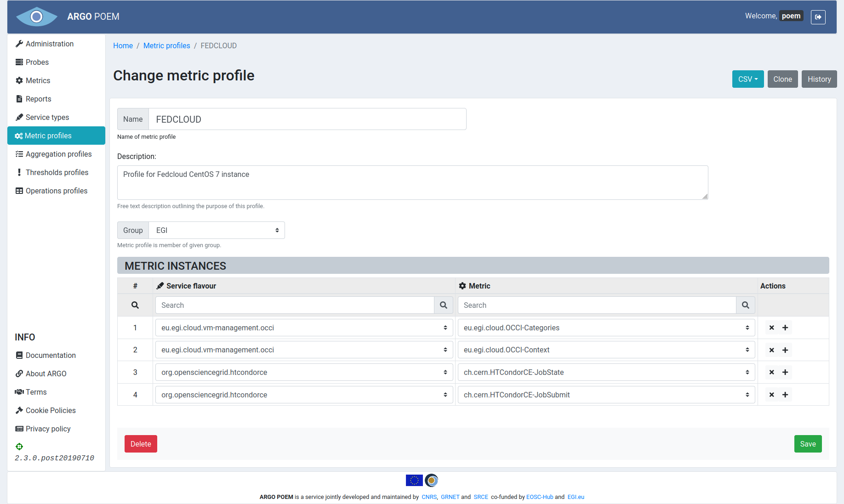Click the logout icon next to poem
The width and height of the screenshot is (844, 504).
818,17
